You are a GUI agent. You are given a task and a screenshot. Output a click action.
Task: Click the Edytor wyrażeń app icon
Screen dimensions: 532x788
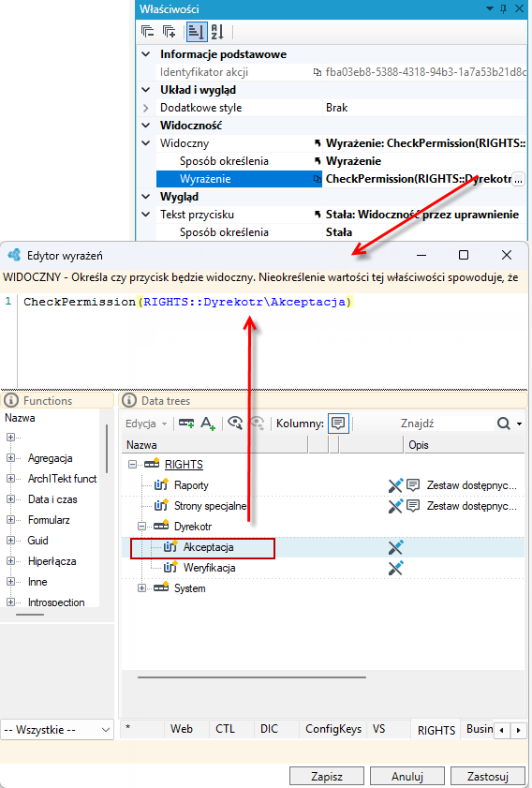point(14,255)
